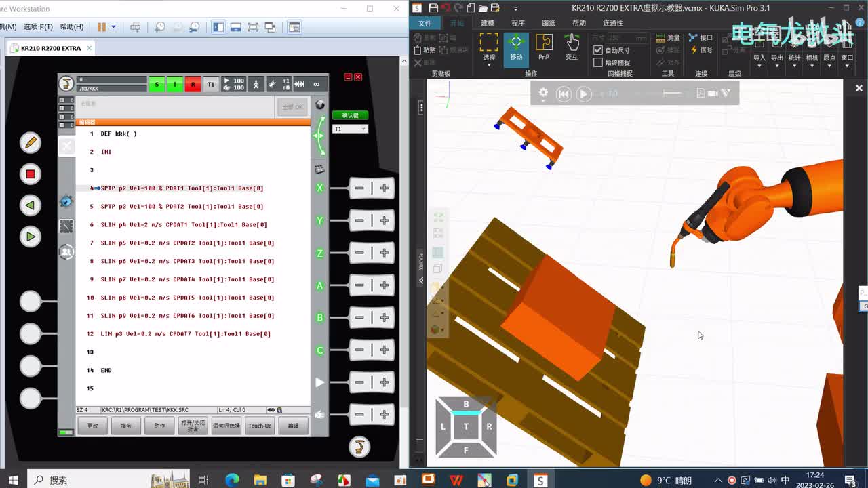868x488 pixels.
Task: Acknowledge all messages with the OK button
Action: [293, 107]
